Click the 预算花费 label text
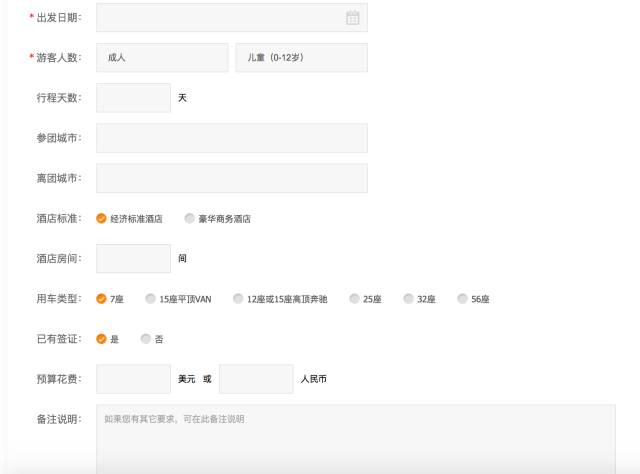 [59, 379]
